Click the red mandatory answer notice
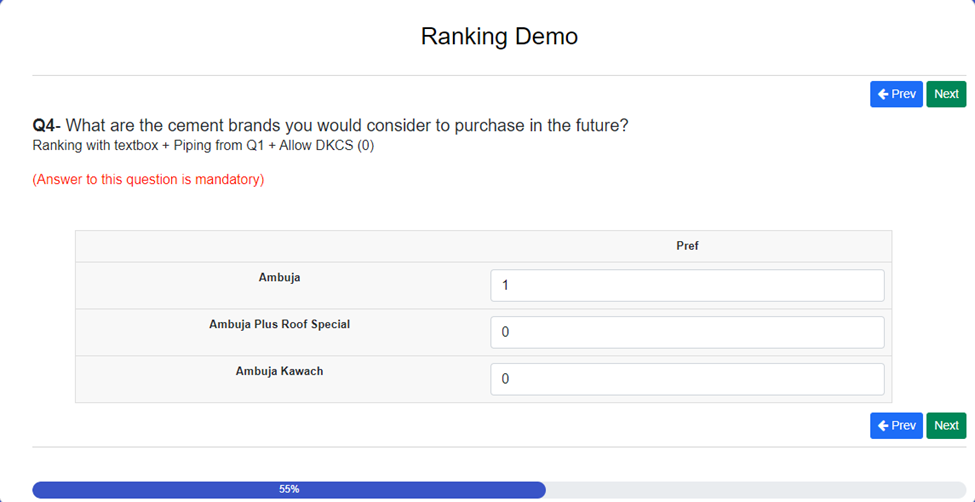 (148, 180)
